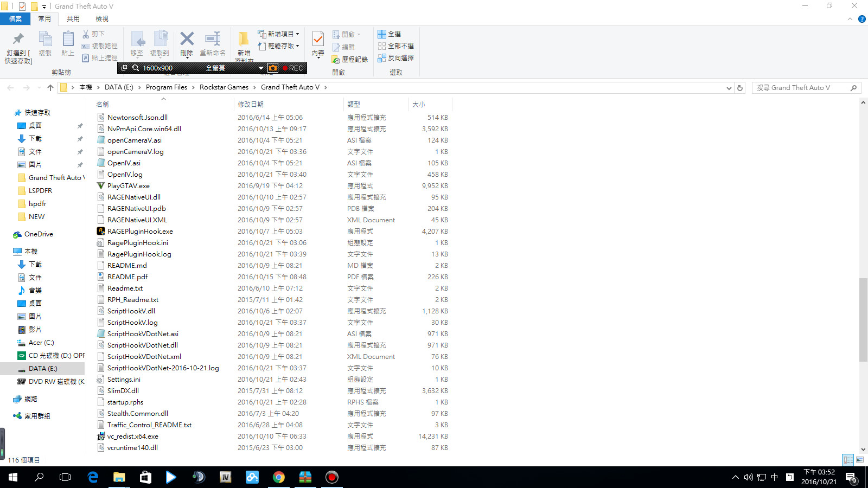Select OneDrive in the navigation pane
868x488 pixels.
click(x=39, y=234)
